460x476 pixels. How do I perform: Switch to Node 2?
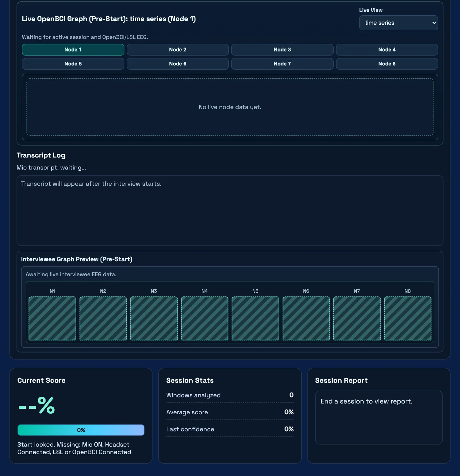point(178,50)
